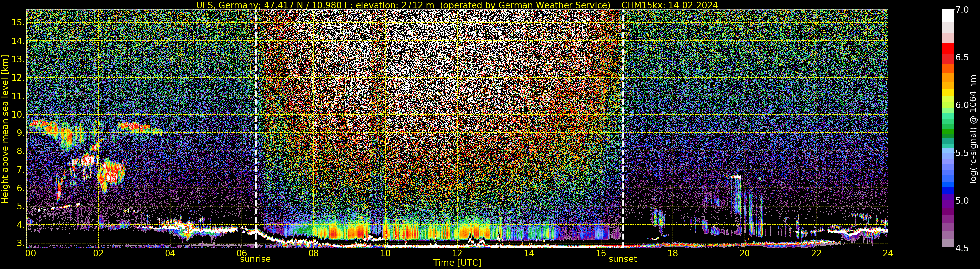Click the "15." tick on the height axis

click(18, 23)
